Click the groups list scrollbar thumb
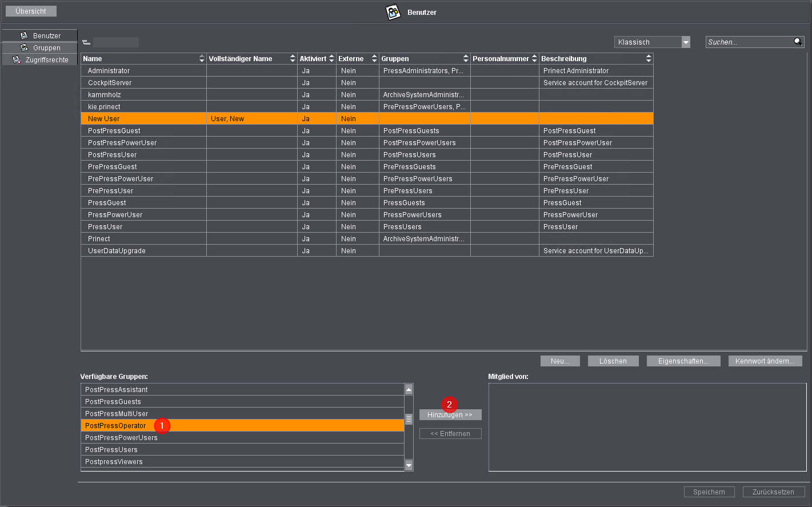 tap(409, 420)
